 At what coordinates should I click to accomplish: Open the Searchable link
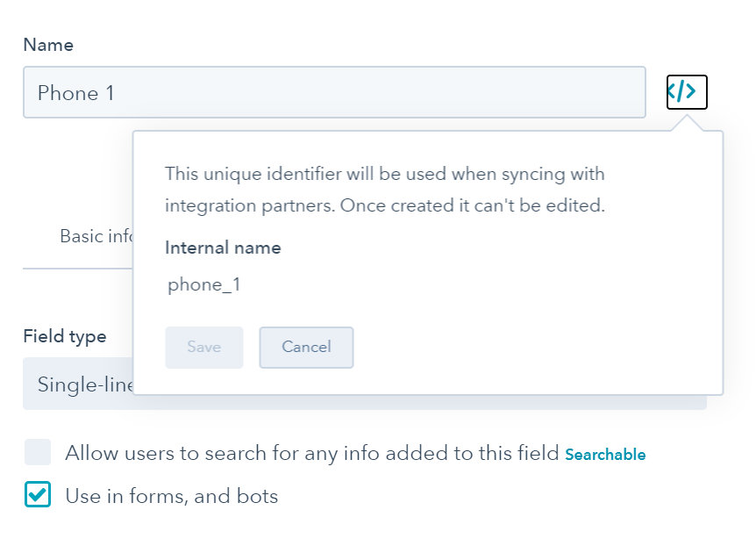click(x=605, y=455)
